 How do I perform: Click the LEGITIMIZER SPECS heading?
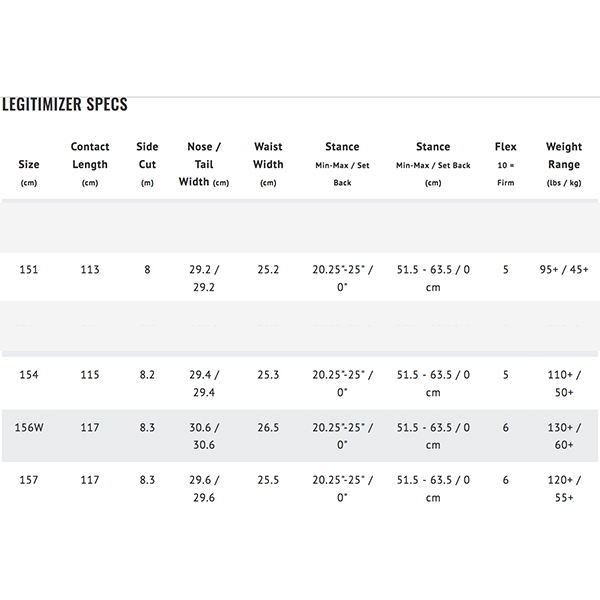[65, 104]
